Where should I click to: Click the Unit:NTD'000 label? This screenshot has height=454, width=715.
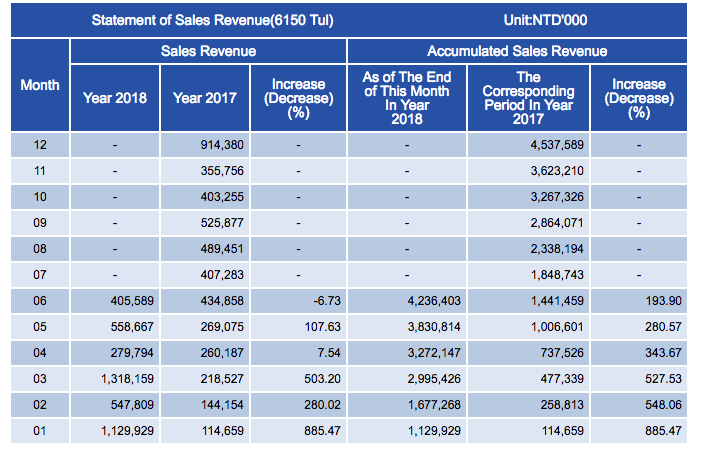pos(545,20)
